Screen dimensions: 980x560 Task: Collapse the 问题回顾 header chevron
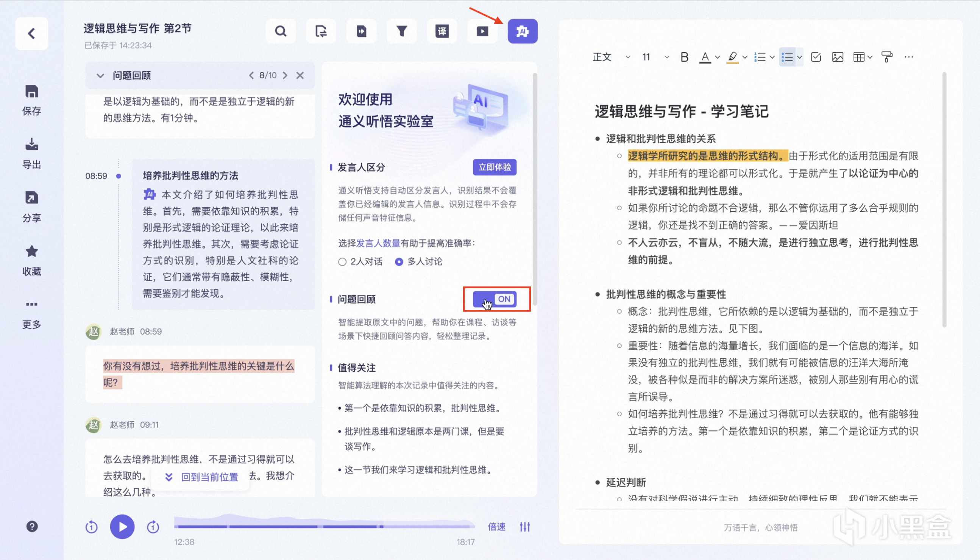coord(100,75)
